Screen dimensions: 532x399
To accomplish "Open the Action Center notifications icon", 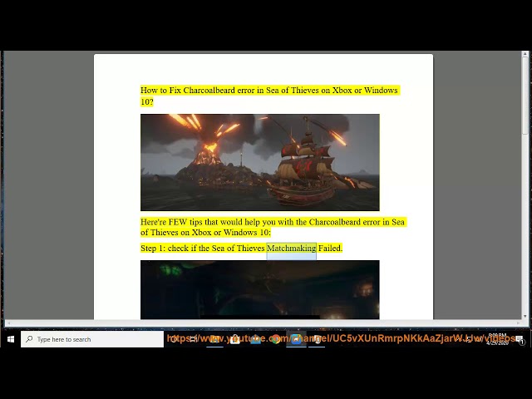I will (520, 339).
